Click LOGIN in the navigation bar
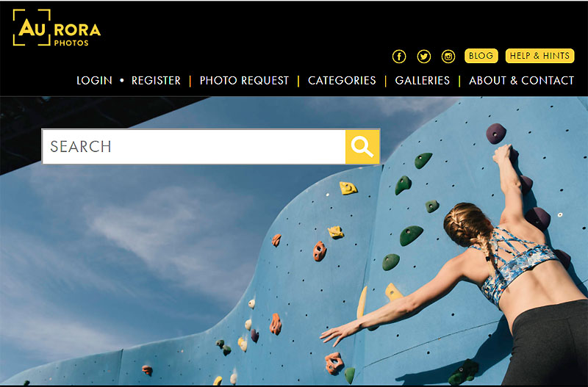The image size is (588, 387). pos(94,81)
